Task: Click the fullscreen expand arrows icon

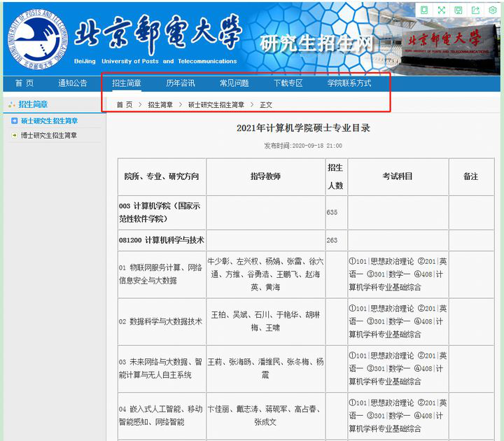Action: point(441,10)
